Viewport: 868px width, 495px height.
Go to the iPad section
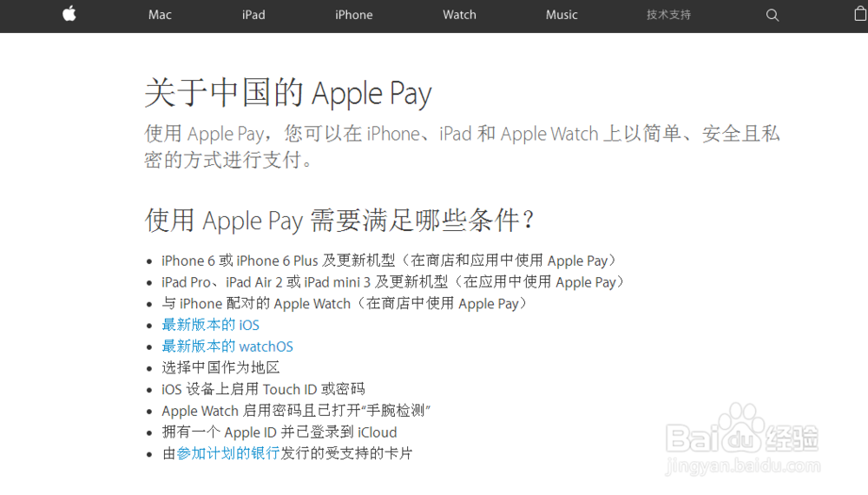253,15
